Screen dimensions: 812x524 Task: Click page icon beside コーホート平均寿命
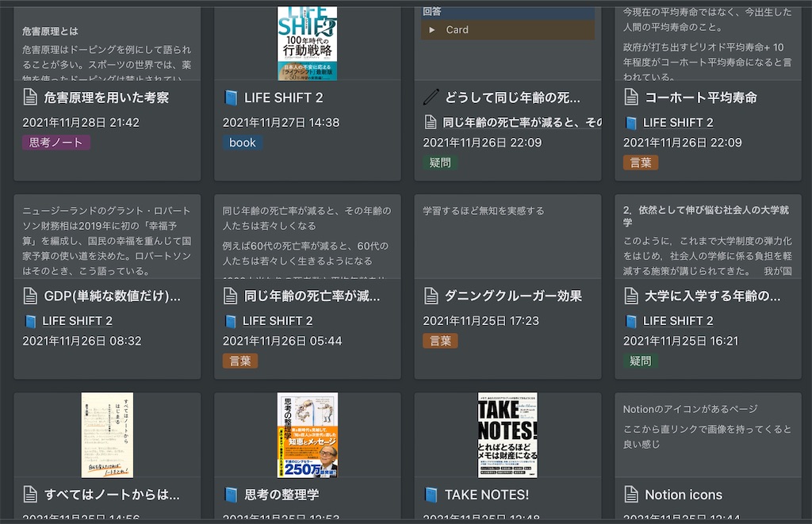tap(631, 98)
